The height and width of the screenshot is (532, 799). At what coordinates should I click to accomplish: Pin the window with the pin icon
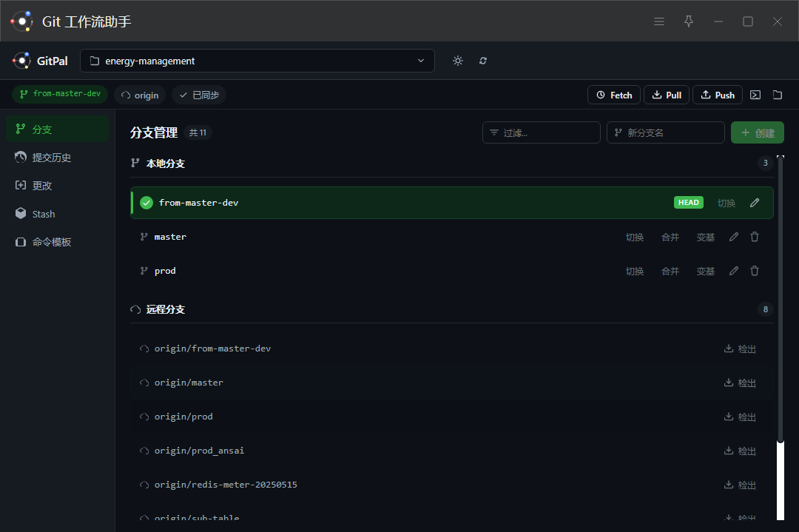[x=689, y=21]
